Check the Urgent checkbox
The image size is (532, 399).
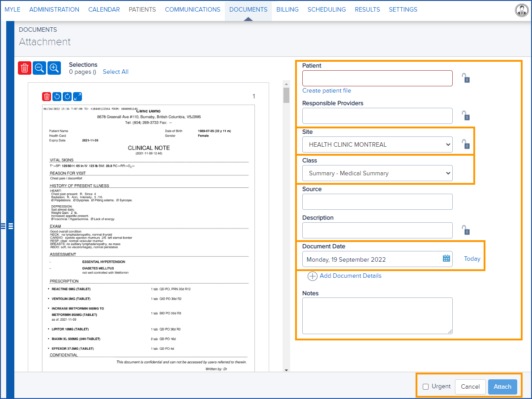click(x=426, y=386)
